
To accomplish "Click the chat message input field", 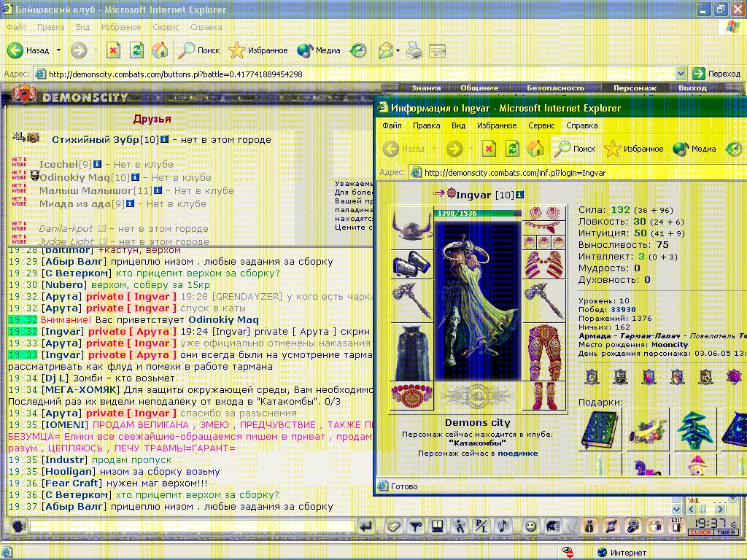I will pyautogui.click(x=192, y=526).
